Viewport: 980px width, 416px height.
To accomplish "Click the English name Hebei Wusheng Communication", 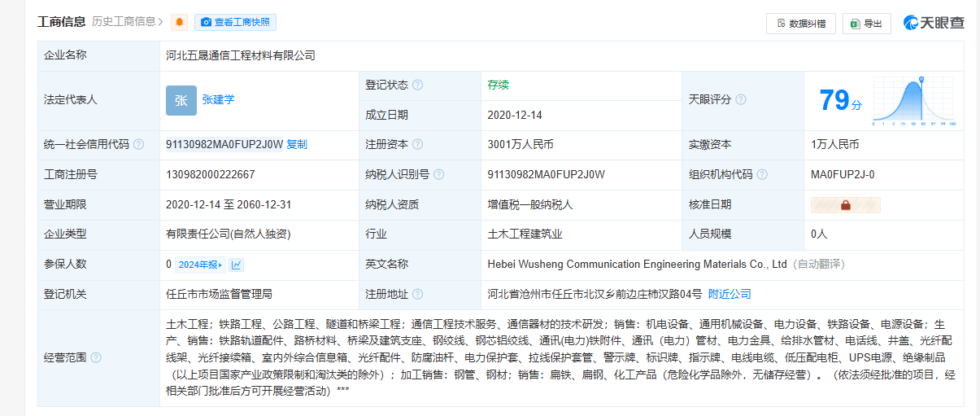I will (x=638, y=265).
